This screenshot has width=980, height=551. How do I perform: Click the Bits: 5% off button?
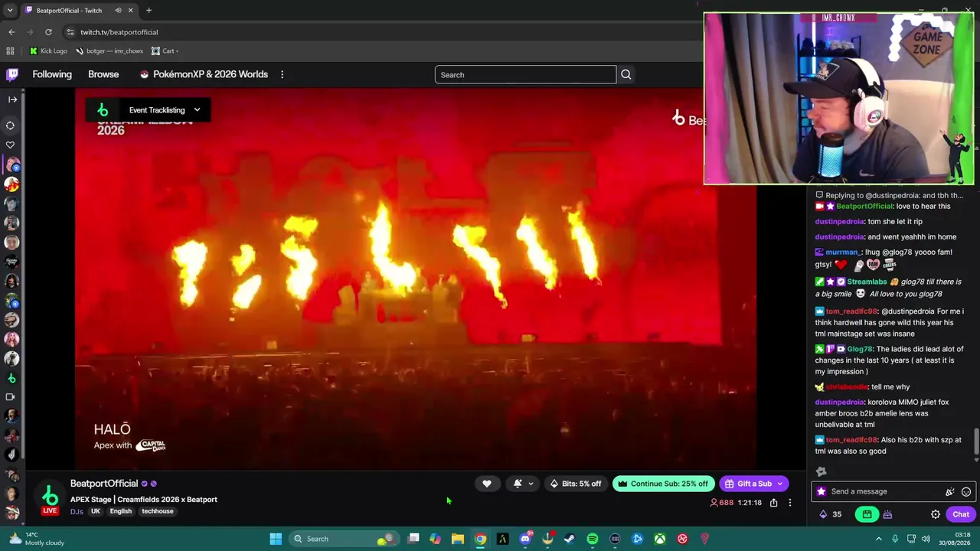(x=576, y=484)
